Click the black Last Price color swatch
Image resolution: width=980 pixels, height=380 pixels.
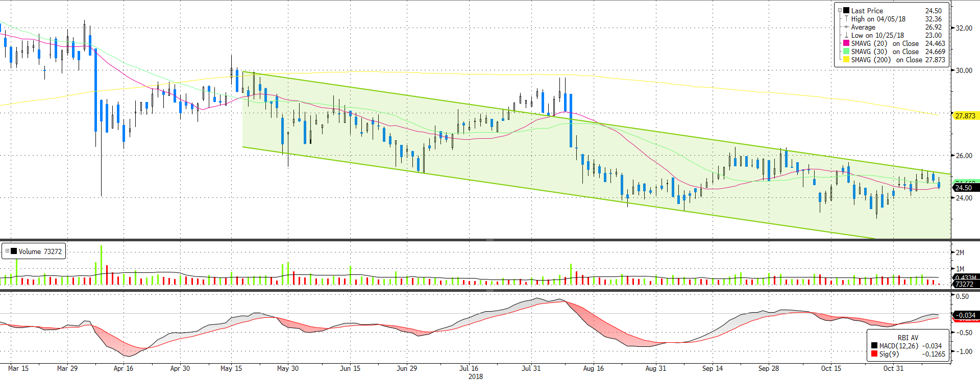coord(846,10)
